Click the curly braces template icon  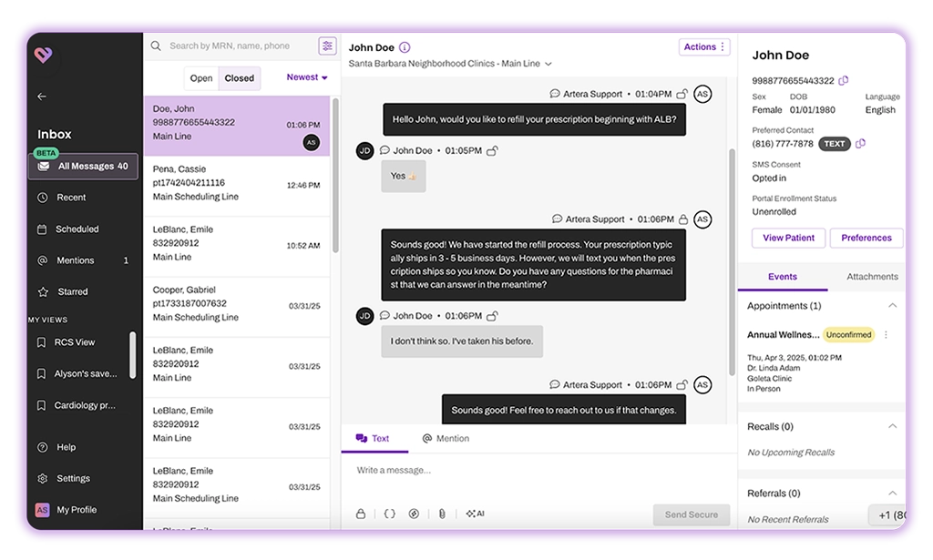389,514
